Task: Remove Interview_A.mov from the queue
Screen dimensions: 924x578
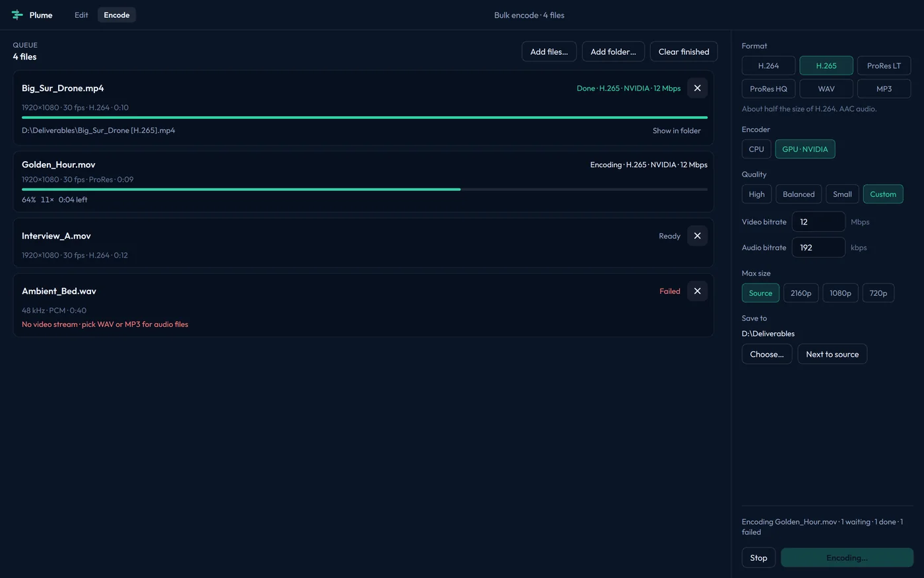Action: 697,236
